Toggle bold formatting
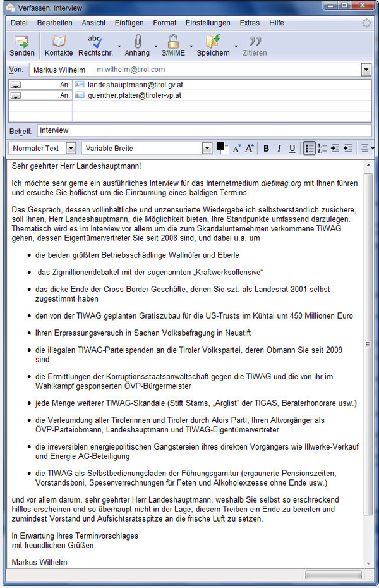The width and height of the screenshot is (379, 588). coord(267,149)
